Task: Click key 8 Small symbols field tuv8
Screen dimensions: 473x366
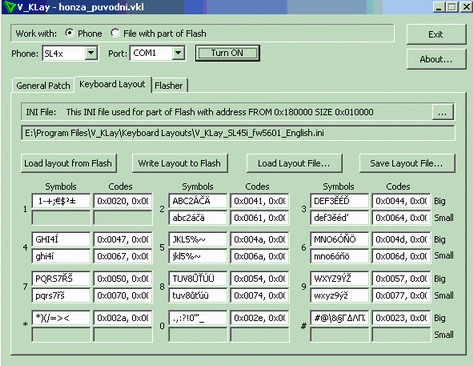Action: click(x=198, y=295)
